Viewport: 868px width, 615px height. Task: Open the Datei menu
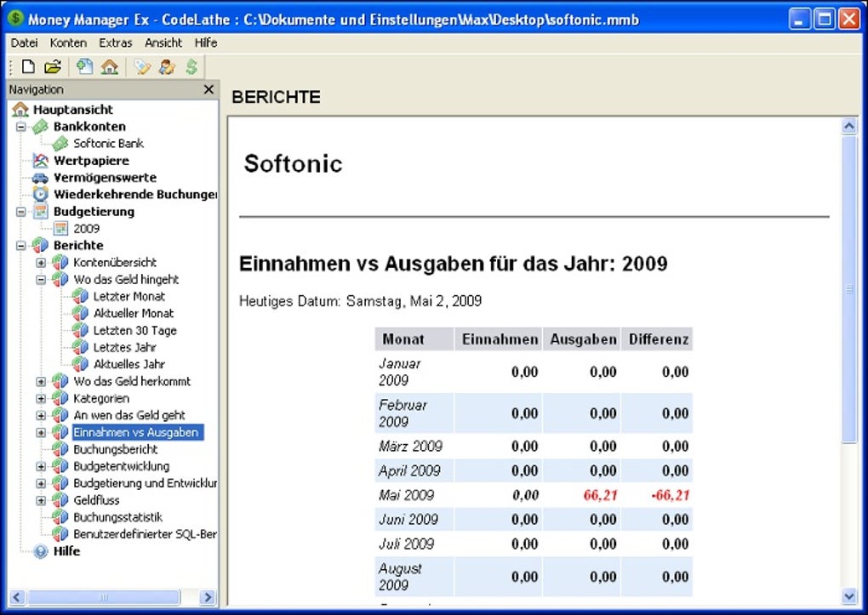(25, 43)
